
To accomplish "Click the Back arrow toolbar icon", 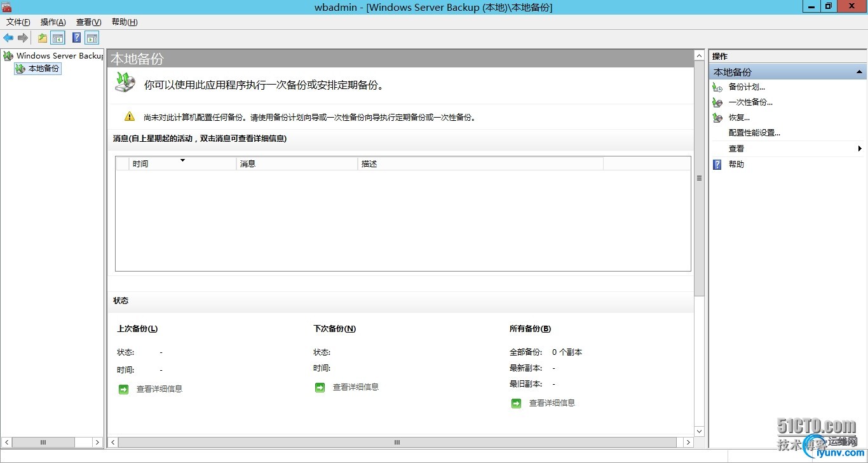I will [x=8, y=38].
